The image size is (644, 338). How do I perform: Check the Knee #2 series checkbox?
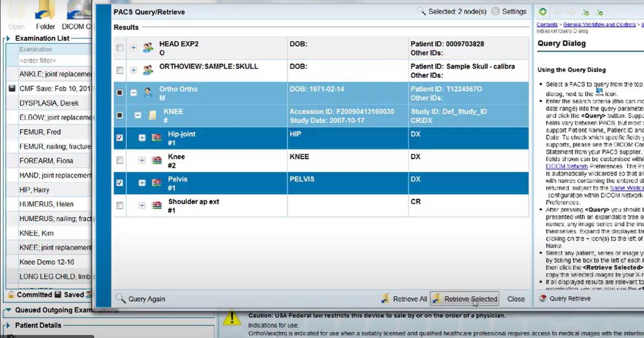[120, 160]
